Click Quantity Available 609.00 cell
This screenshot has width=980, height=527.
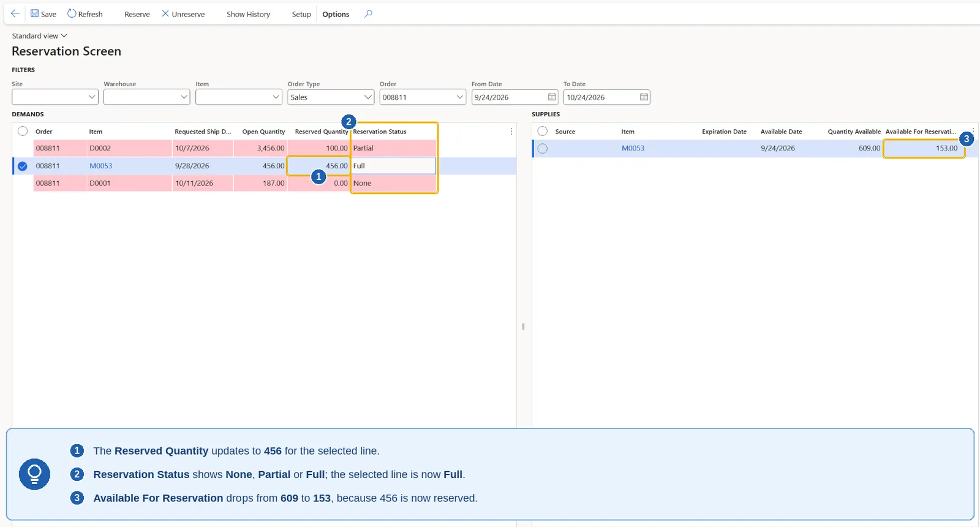pos(853,148)
